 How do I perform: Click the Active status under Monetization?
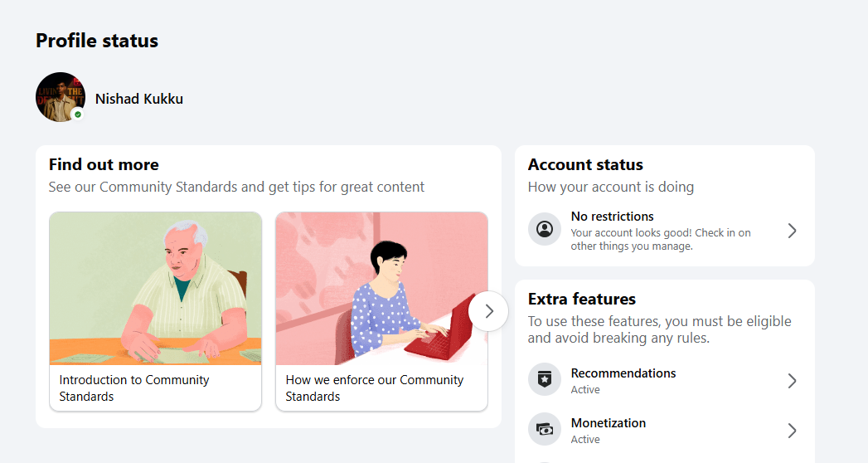click(585, 440)
